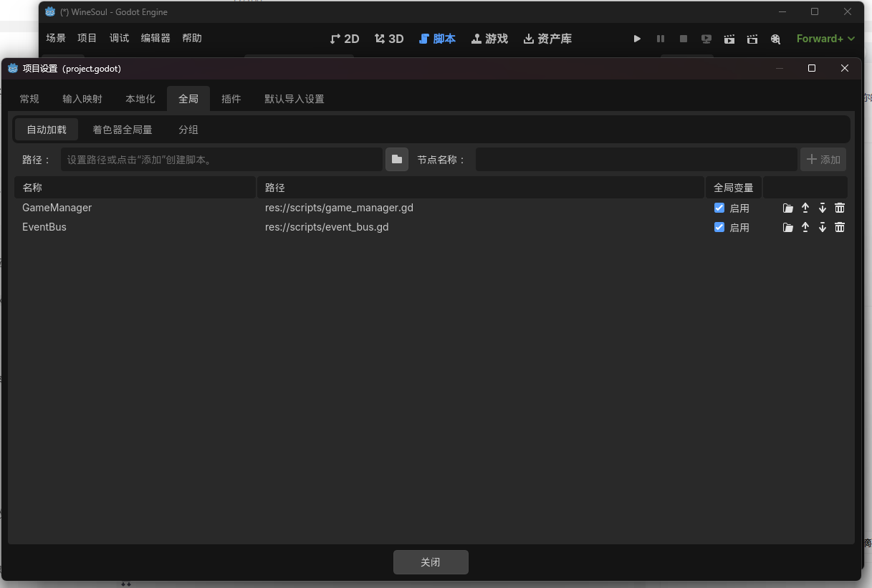
Task: Run the project with play icon
Action: tap(637, 39)
